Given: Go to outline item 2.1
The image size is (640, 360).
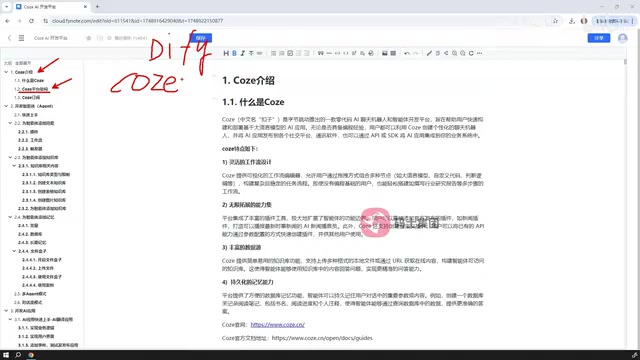Looking at the screenshot, I should point(26,115).
